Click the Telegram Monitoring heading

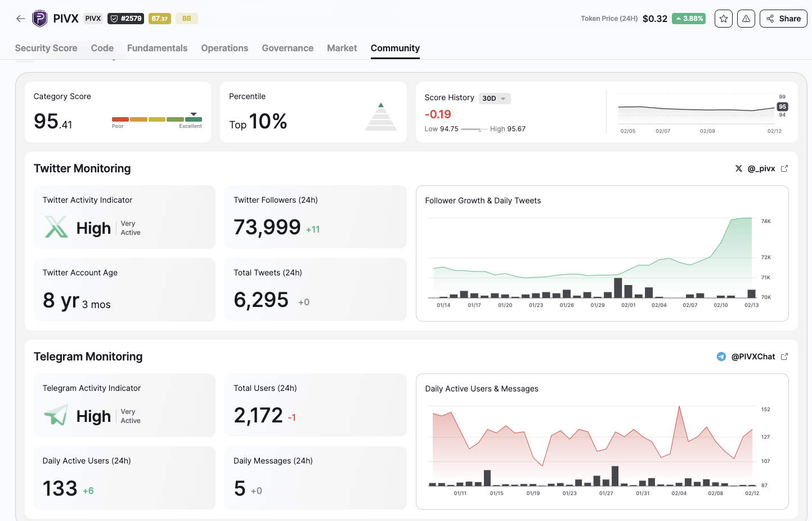point(88,357)
